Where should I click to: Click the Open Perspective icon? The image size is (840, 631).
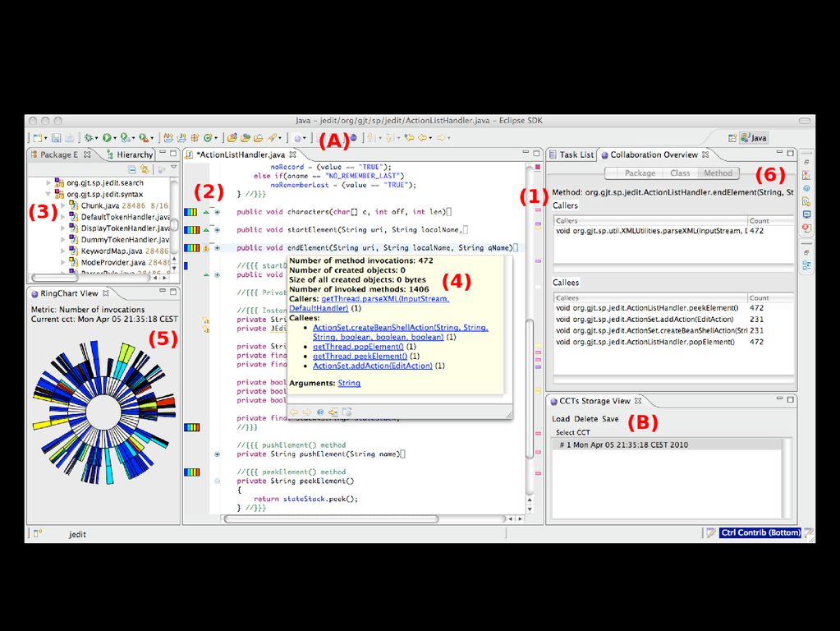tap(732, 138)
